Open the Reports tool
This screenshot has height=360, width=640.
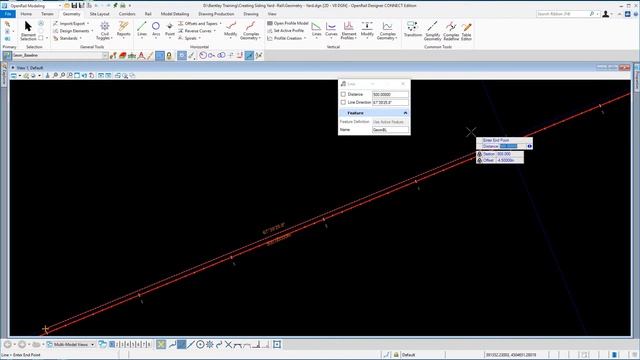click(123, 29)
